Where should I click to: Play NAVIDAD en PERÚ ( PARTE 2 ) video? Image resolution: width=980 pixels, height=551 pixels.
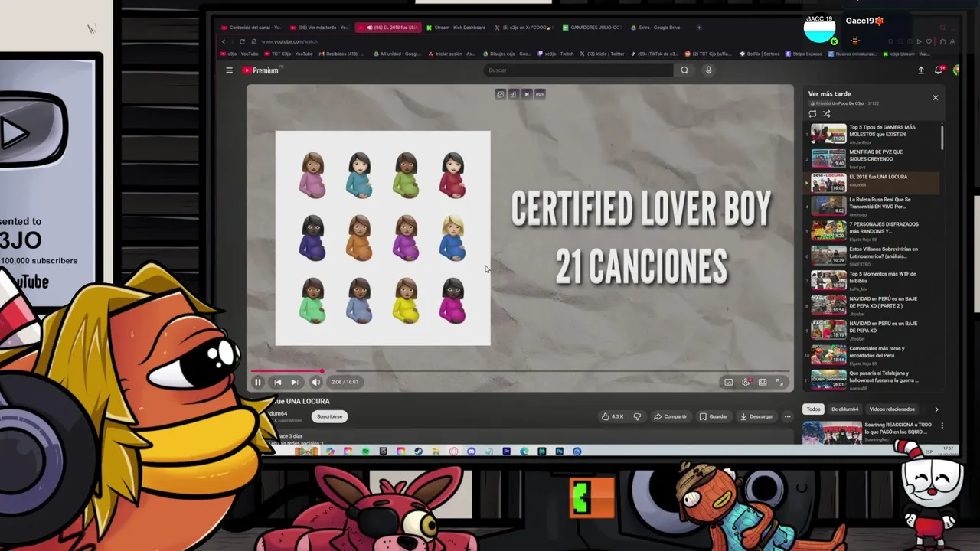(x=873, y=304)
